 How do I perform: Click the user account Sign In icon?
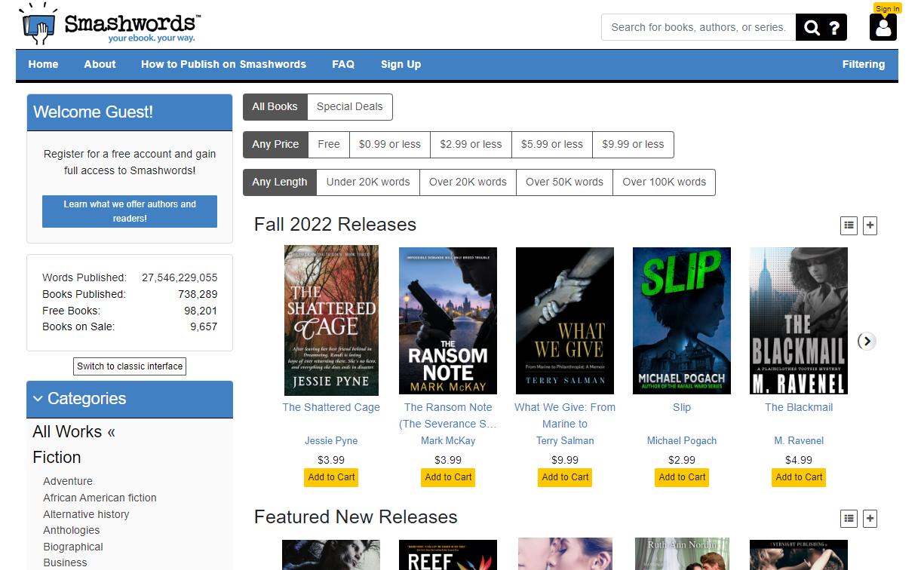pyautogui.click(x=883, y=27)
